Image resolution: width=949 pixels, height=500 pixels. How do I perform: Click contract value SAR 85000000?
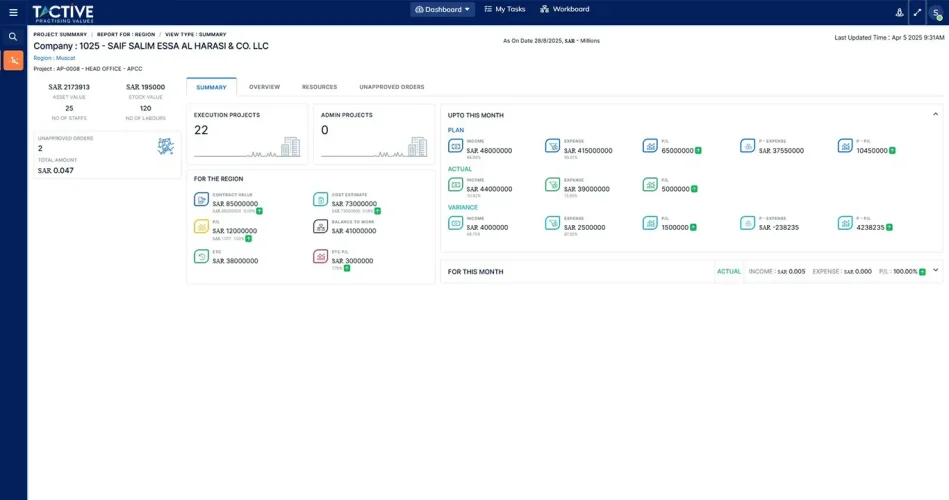tap(235, 204)
